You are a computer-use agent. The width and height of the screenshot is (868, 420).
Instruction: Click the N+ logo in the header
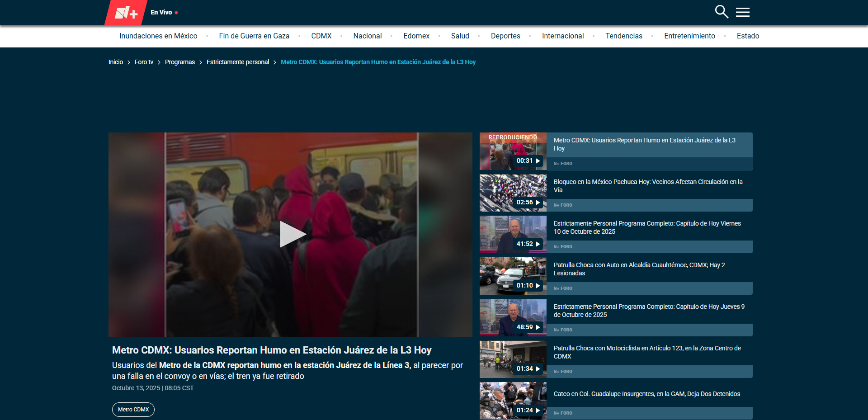pos(126,13)
